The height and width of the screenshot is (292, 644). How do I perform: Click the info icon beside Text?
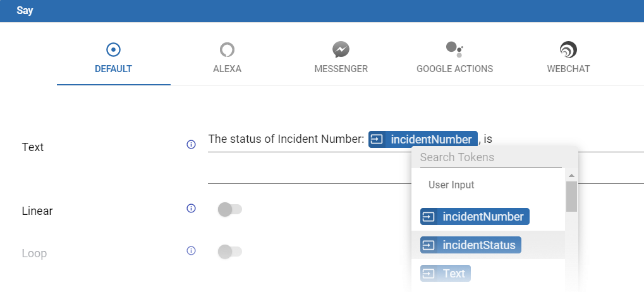(191, 145)
